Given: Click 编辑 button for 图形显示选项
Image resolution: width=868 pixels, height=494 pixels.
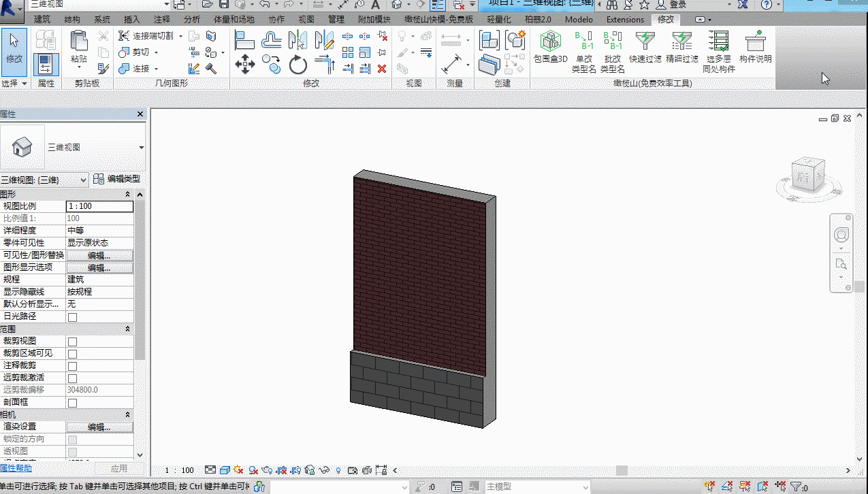Looking at the screenshot, I should (x=99, y=268).
